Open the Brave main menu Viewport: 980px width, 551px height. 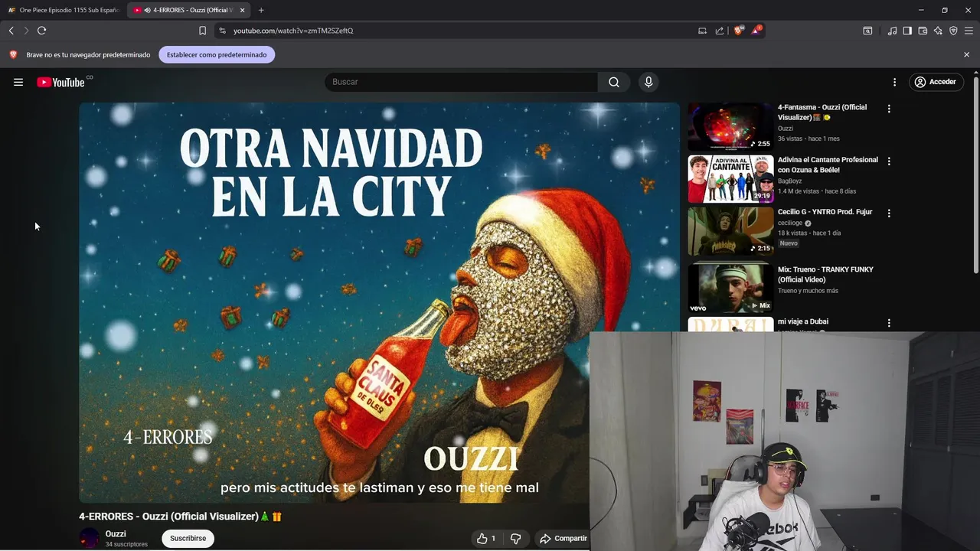[x=969, y=31]
